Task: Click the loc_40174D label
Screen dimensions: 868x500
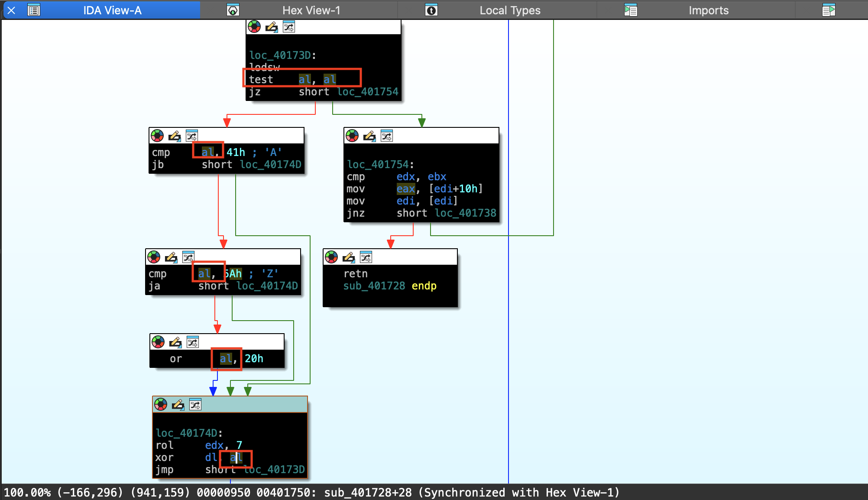Action: [x=189, y=433]
